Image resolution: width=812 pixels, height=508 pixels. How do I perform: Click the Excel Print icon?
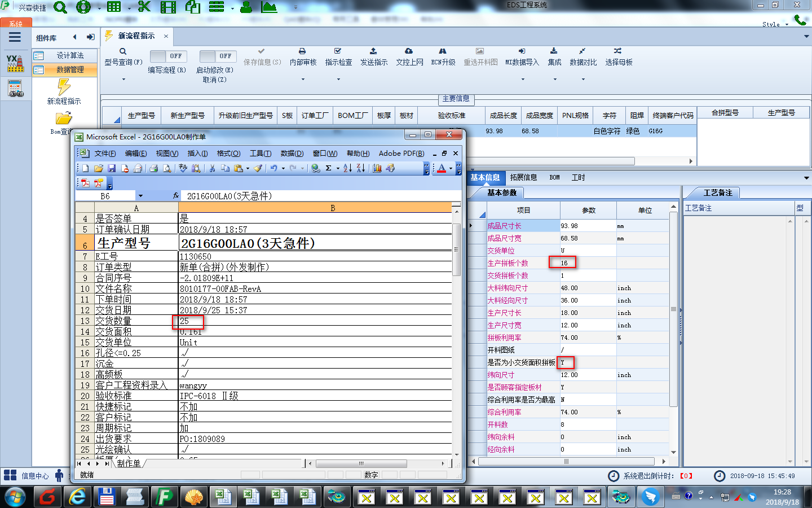153,168
